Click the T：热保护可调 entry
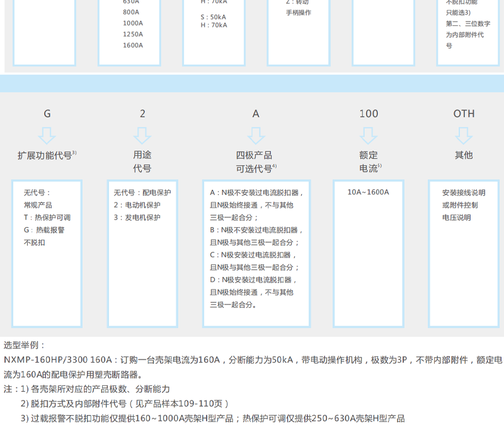This screenshot has width=504, height=427. (x=47, y=218)
